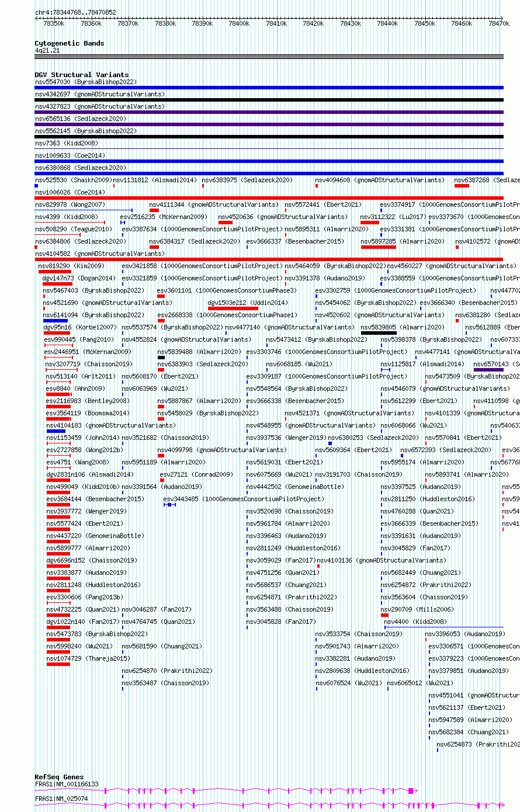Open variant nsv1153459 (John2014)

(x=83, y=438)
